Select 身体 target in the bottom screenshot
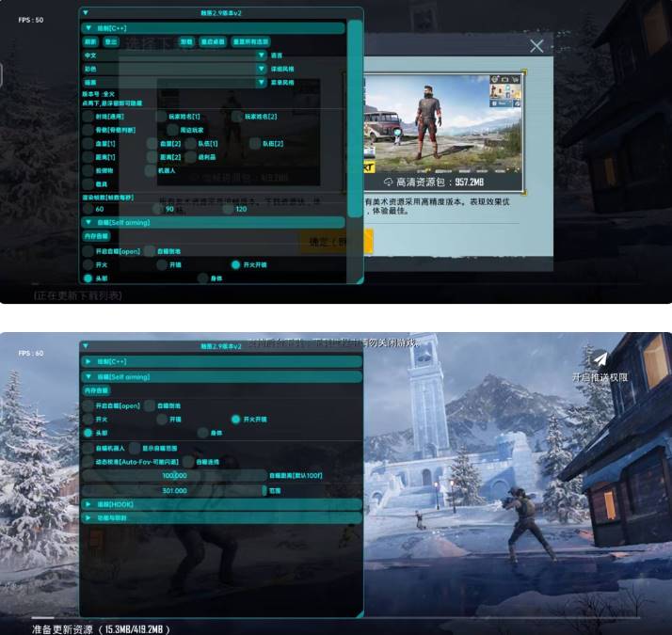The height and width of the screenshot is (635, 672). (x=202, y=433)
